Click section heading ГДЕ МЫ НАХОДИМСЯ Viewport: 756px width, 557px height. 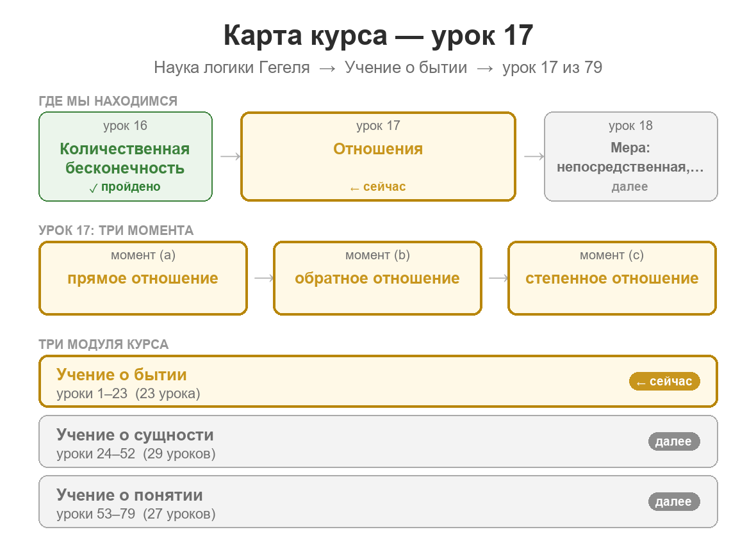tap(108, 101)
